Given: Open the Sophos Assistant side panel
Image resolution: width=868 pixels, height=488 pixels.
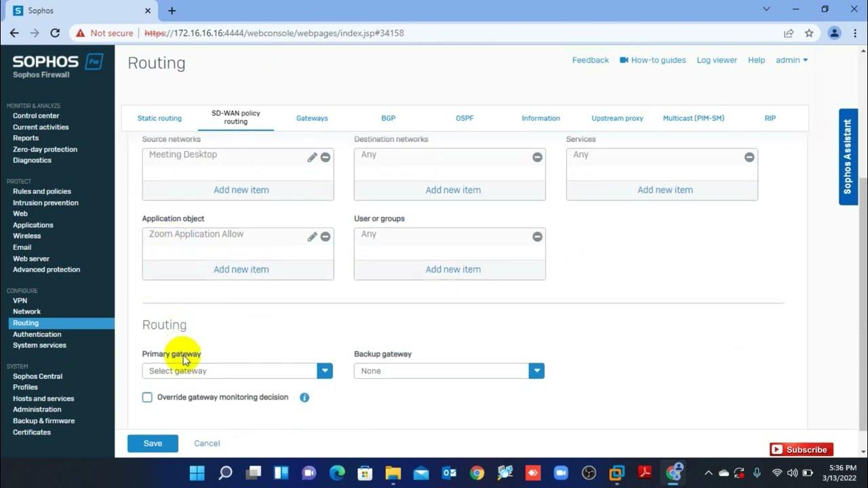Looking at the screenshot, I should point(848,157).
